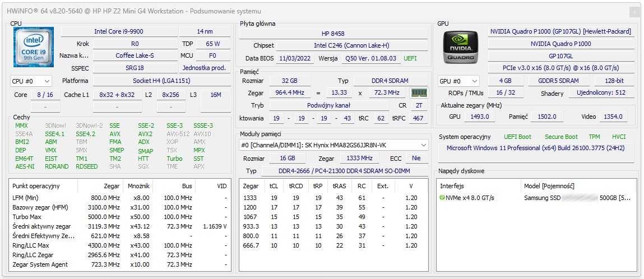Select the NVMe x4 8.0 GT/s drive row
Screen dimensions: 644x279
pos(536,198)
